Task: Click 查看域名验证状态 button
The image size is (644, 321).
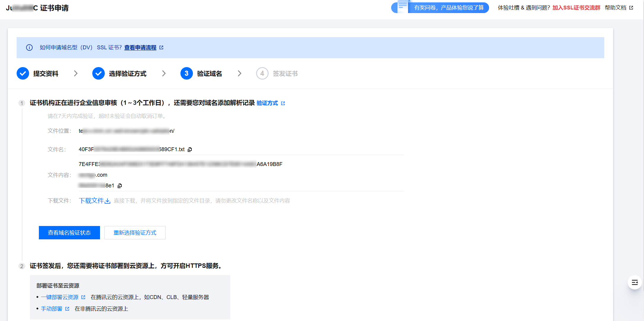Action: tap(69, 233)
